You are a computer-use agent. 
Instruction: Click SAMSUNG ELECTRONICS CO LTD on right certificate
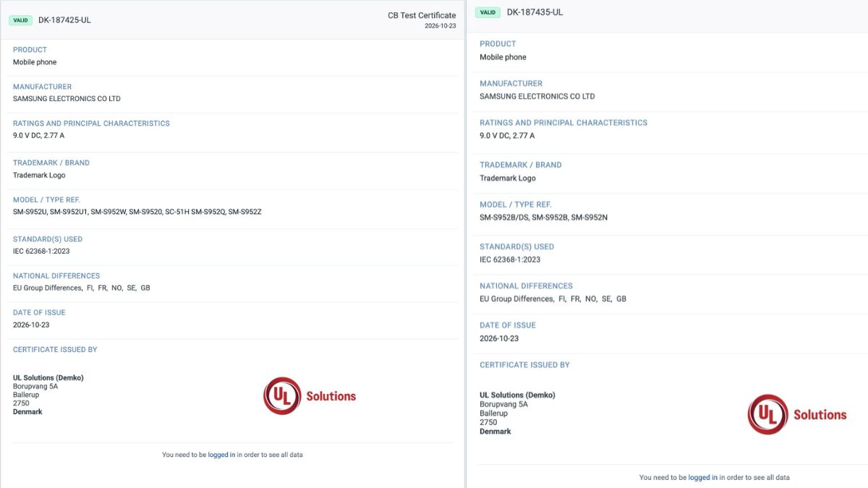pos(537,96)
